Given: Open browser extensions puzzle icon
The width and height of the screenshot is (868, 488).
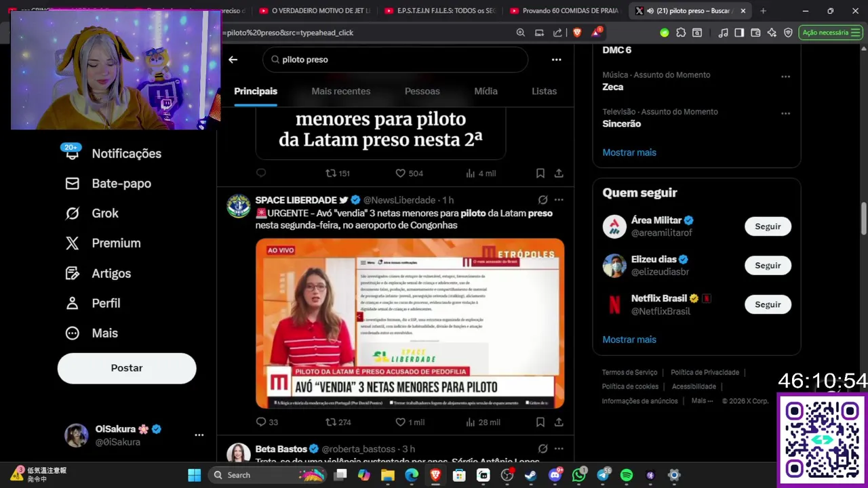Looking at the screenshot, I should point(681,33).
